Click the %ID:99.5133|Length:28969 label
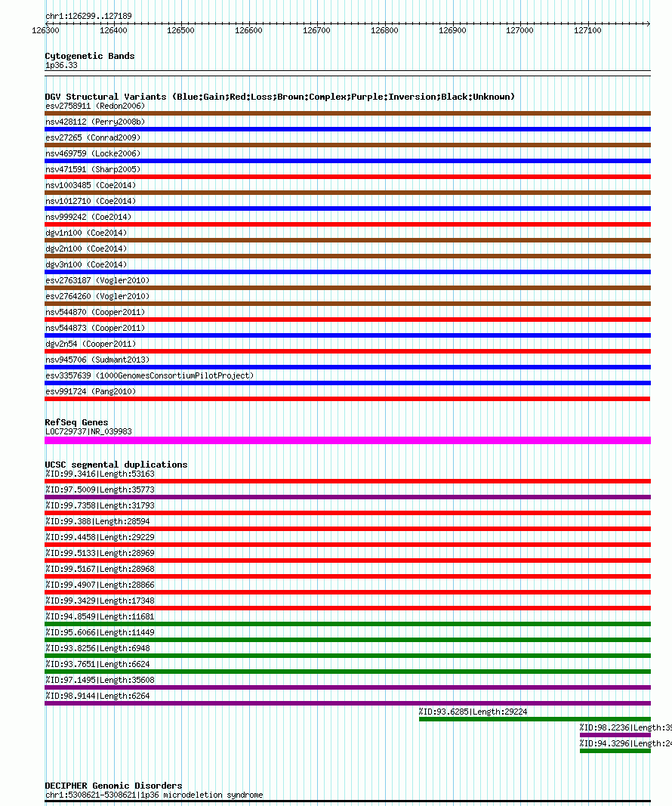The width and height of the screenshot is (672, 806). pyautogui.click(x=100, y=554)
